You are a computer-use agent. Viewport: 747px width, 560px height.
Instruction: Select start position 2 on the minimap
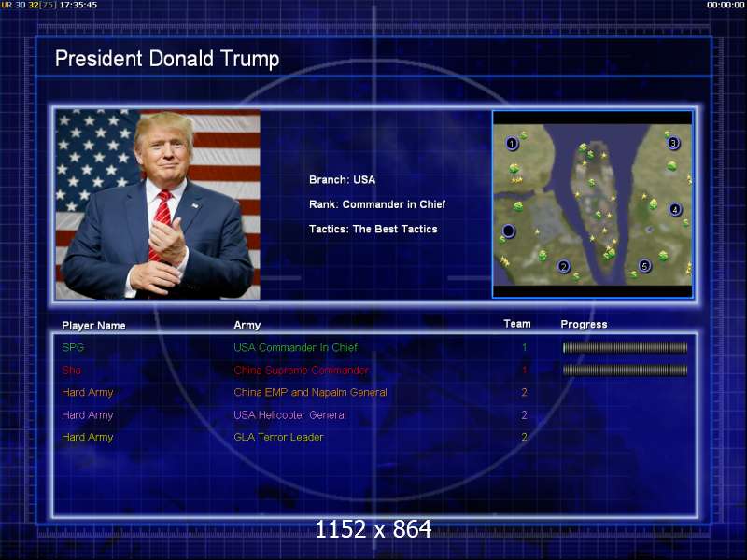click(x=564, y=266)
